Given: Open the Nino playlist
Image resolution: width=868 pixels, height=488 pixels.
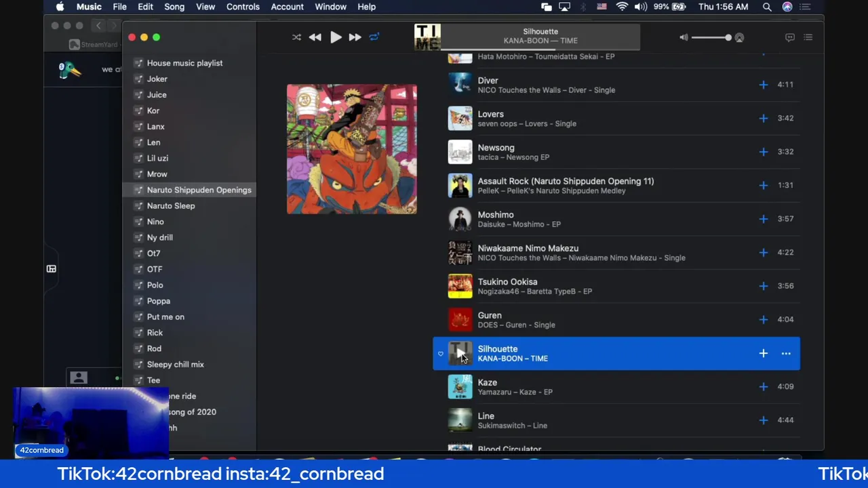Looking at the screenshot, I should 155,222.
